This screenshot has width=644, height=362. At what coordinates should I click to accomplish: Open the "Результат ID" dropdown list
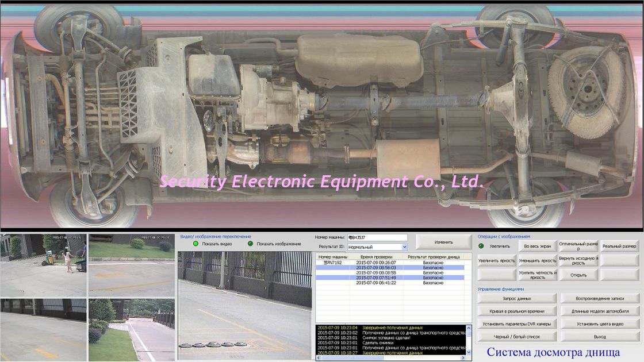pyautogui.click(x=405, y=246)
